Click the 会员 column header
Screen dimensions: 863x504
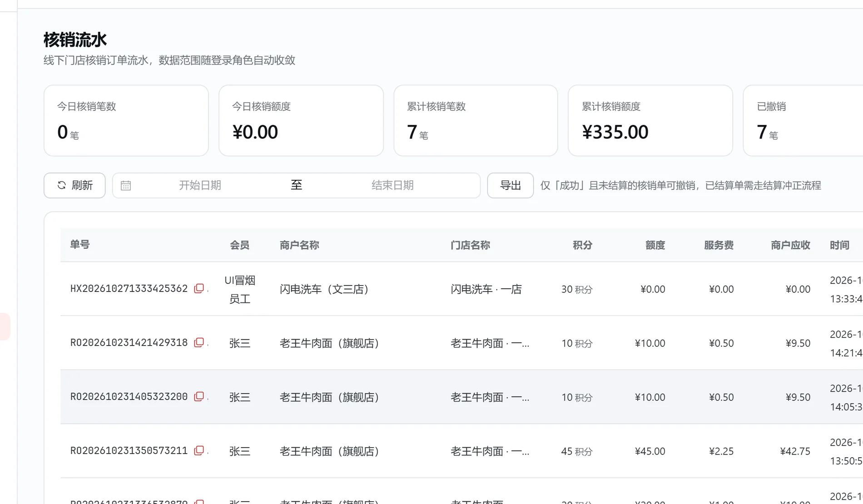coord(240,245)
